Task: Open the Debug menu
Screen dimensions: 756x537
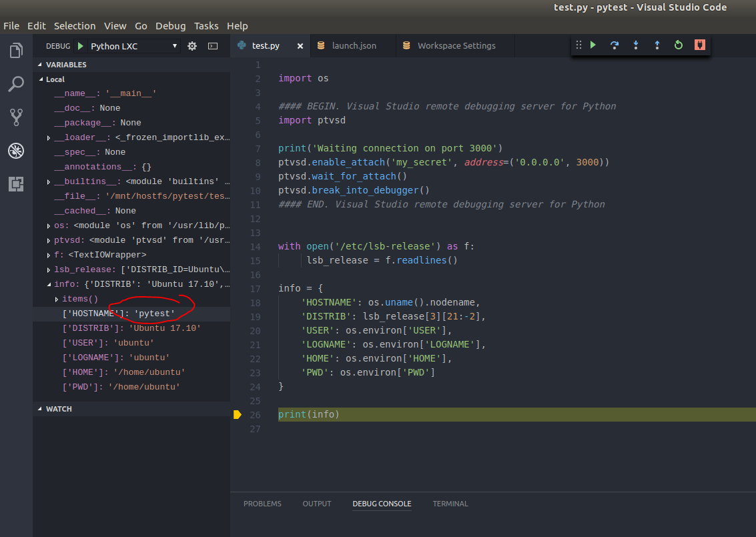Action: point(171,26)
